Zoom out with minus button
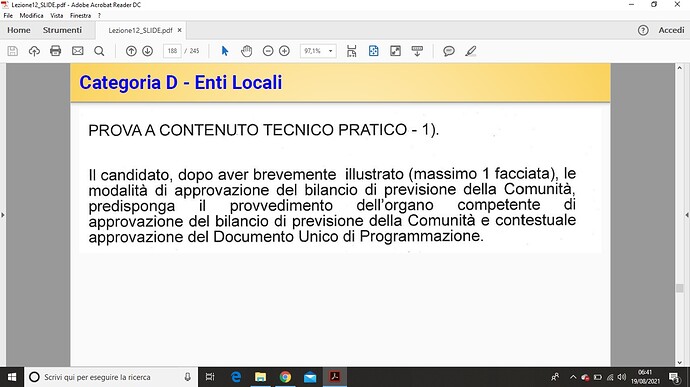 (268, 51)
